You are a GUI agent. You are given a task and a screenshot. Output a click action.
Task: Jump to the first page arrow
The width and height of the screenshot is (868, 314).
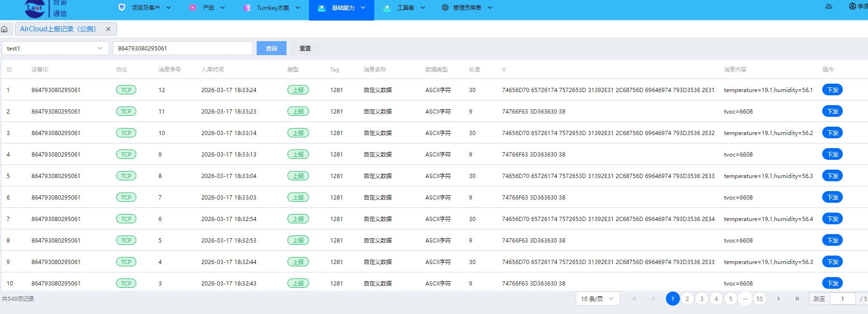click(x=635, y=299)
